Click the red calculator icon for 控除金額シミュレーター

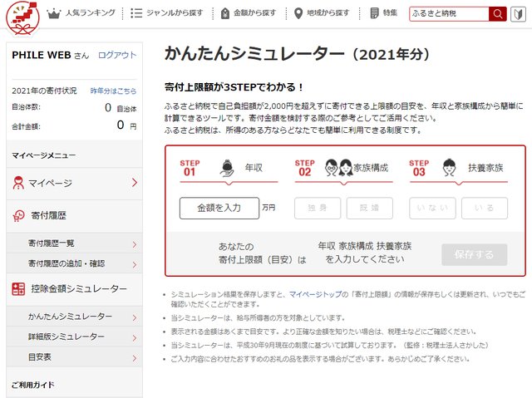click(18, 289)
